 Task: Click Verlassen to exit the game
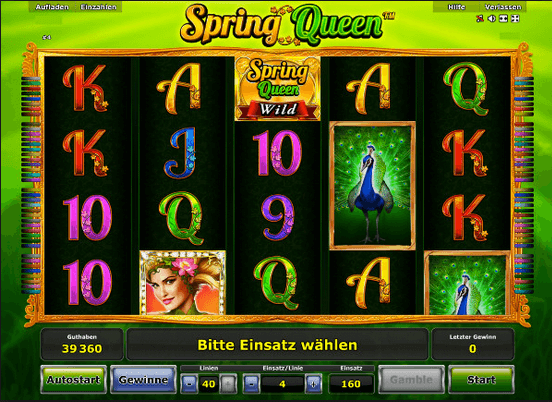point(503,7)
